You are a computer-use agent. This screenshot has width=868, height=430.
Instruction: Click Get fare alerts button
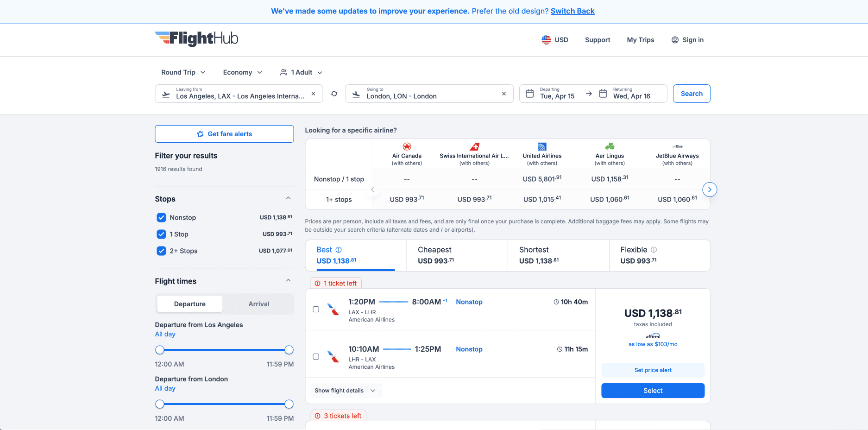click(224, 134)
